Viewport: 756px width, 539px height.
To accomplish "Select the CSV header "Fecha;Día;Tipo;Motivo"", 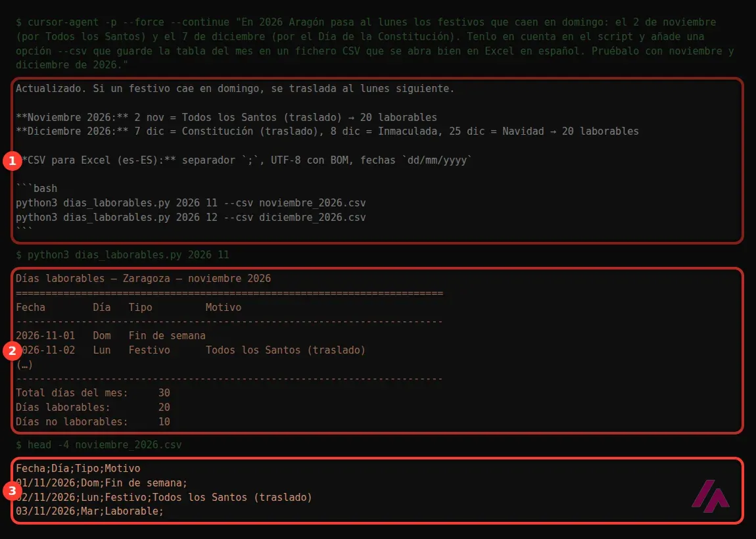I will point(78,469).
